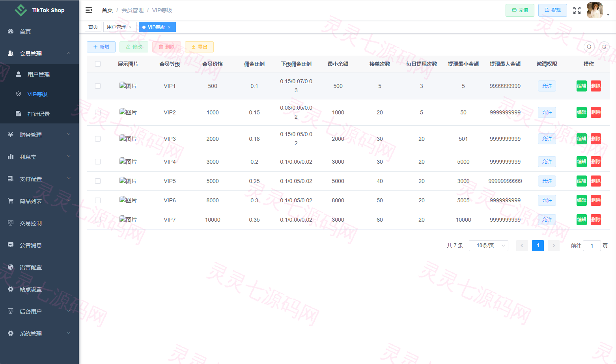616x364 pixels.
Task: Check the VIP4 row checkbox
Action: (98, 162)
